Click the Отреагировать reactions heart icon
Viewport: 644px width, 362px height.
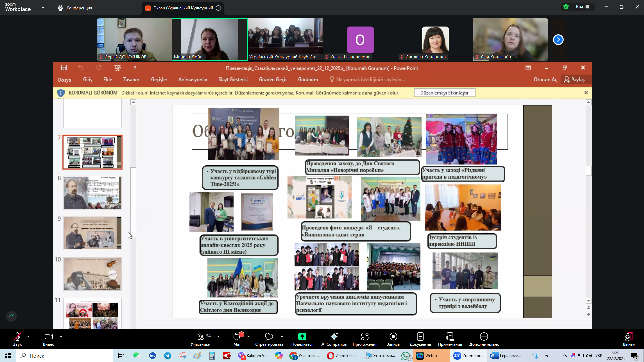(269, 337)
